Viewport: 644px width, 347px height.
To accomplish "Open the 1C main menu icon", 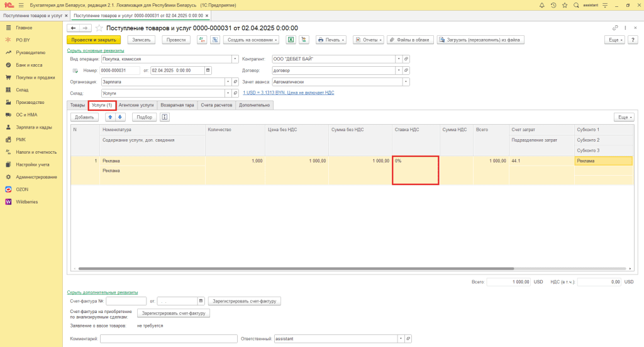I will coord(9,5).
